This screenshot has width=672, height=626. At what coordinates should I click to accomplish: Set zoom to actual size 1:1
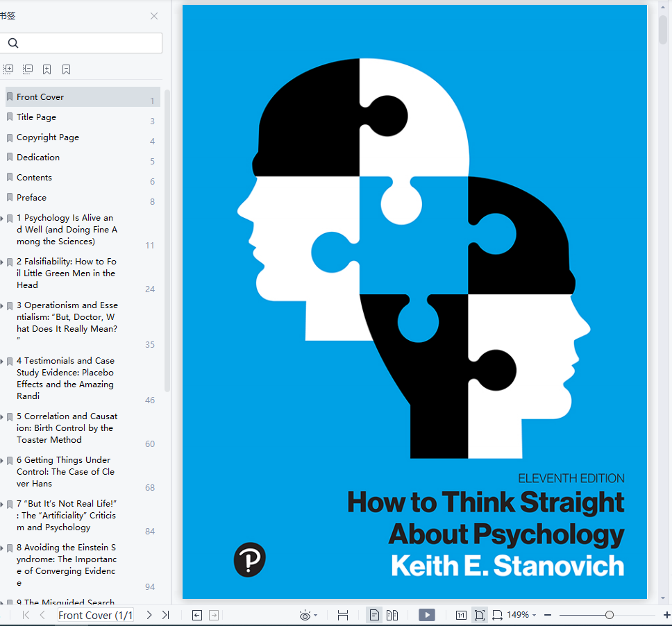[461, 616]
